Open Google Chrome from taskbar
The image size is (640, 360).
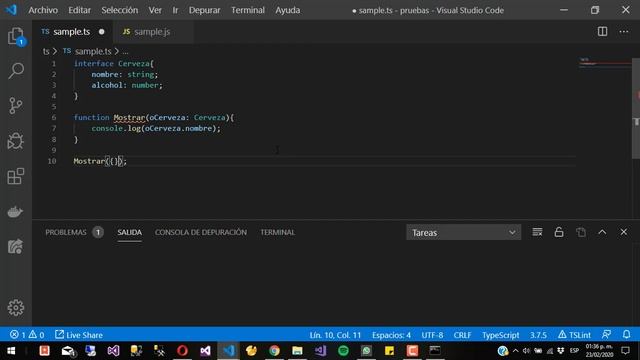coord(274,351)
